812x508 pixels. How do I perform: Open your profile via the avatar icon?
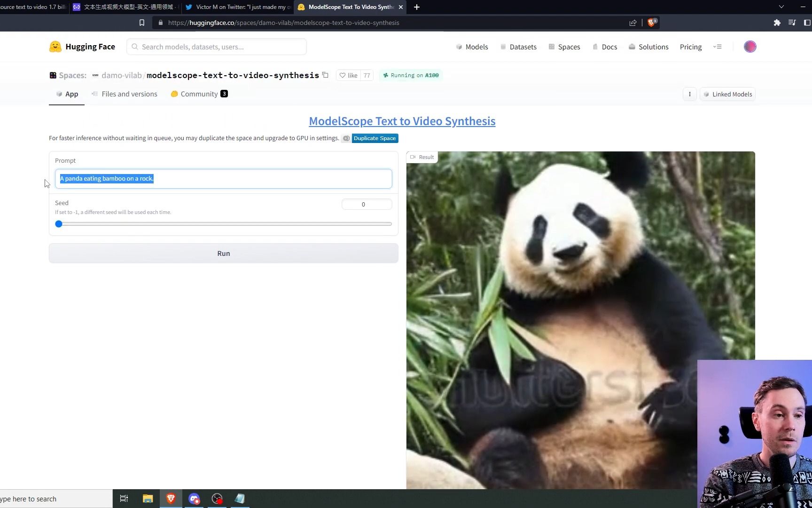[750, 47]
